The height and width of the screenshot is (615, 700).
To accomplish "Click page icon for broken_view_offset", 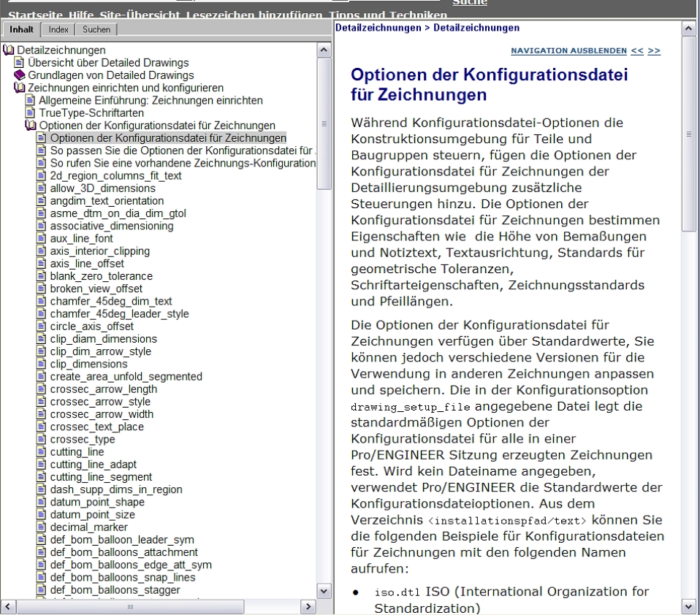I will [41, 289].
